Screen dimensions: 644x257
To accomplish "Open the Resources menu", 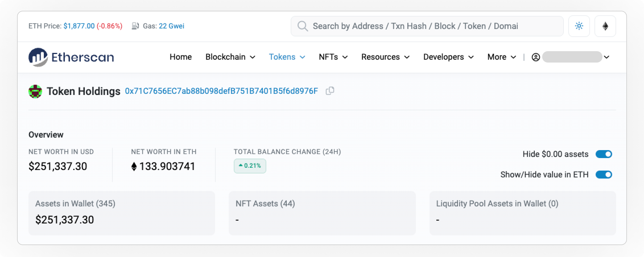I will [x=385, y=57].
